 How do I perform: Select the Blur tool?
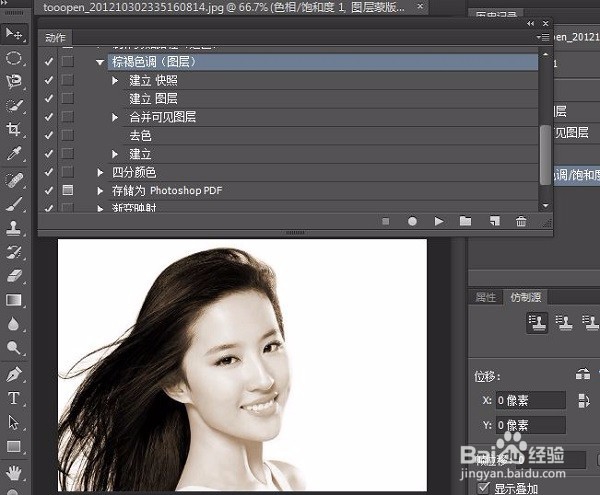tap(14, 324)
